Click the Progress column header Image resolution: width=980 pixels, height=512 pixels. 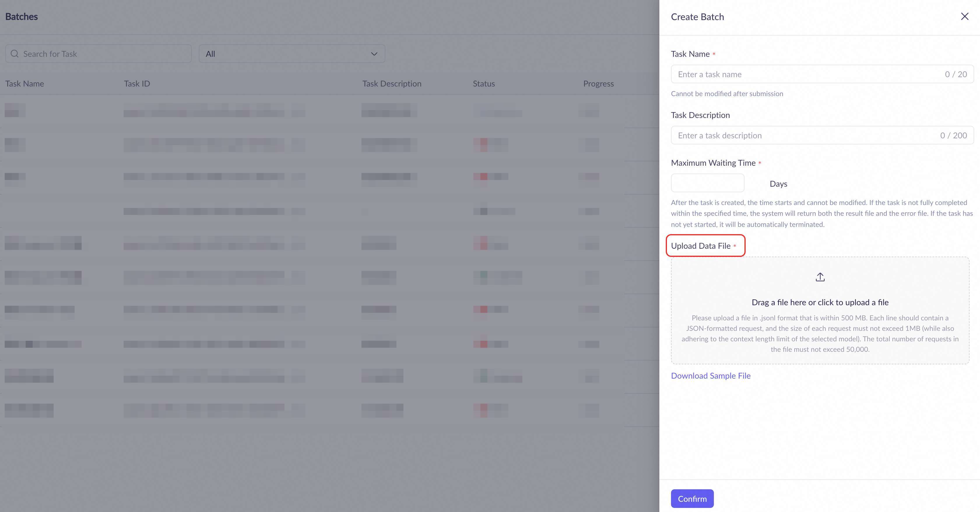click(598, 84)
